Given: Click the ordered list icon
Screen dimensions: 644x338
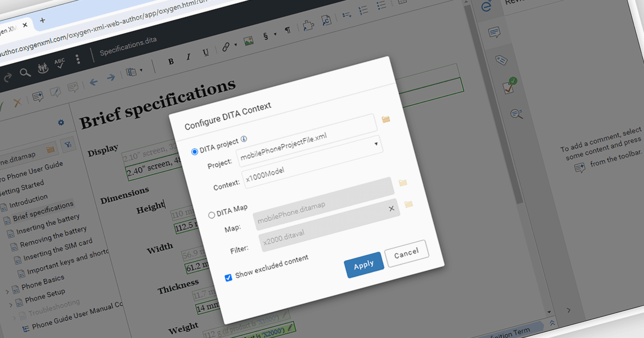Looking at the screenshot, I should pos(363,10).
